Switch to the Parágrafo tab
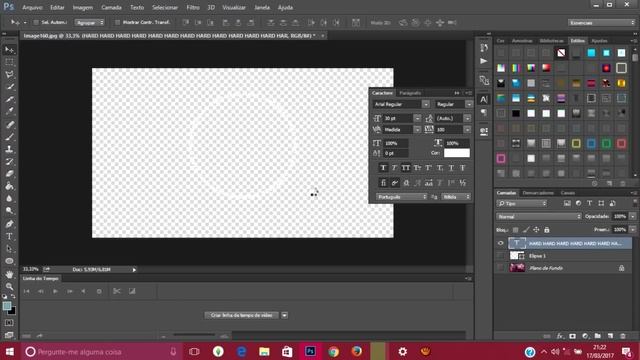 (x=410, y=93)
